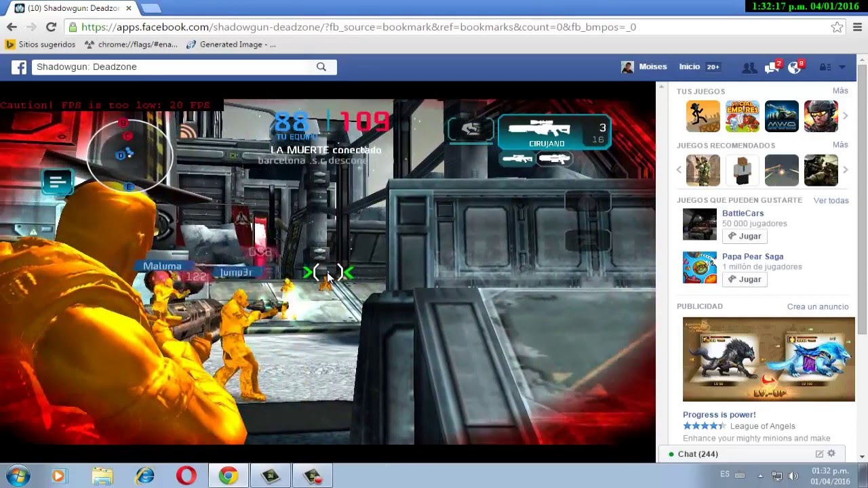Open File Explorer folder taskbar icon
This screenshot has height=488, width=868.
[102, 476]
